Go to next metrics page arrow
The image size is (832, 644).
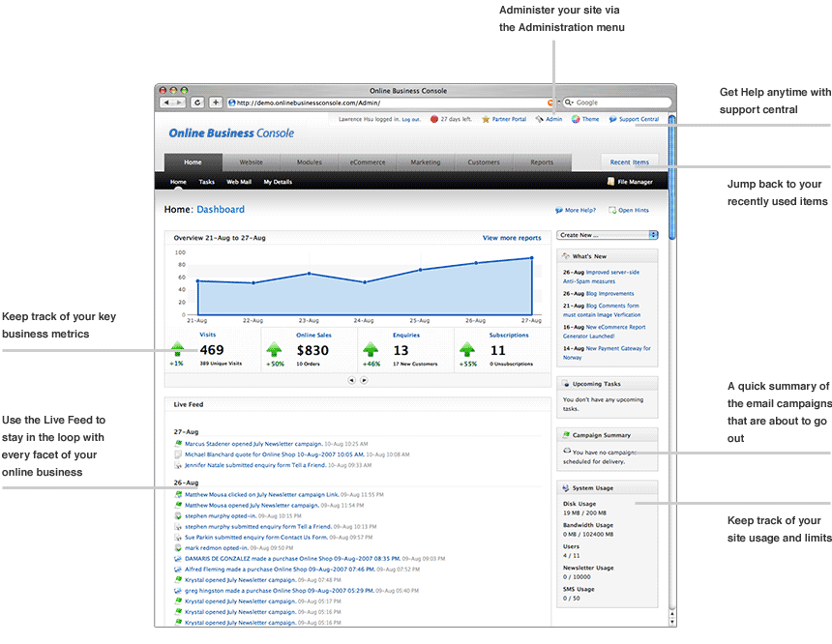364,380
